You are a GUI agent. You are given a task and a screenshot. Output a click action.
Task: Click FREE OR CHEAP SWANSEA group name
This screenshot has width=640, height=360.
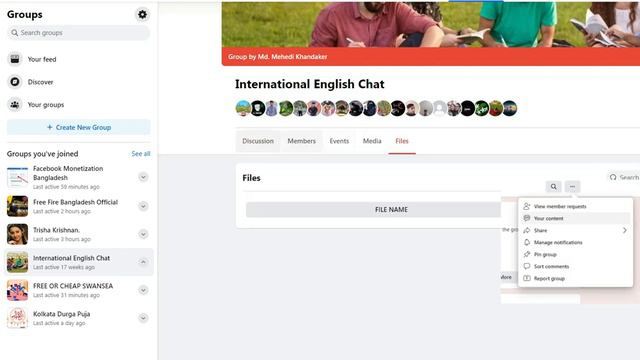(73, 286)
